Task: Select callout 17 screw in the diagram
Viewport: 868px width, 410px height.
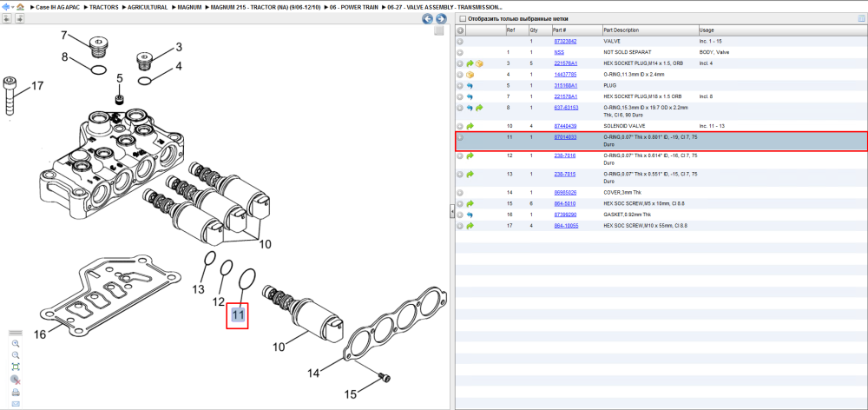Action: coord(36,86)
